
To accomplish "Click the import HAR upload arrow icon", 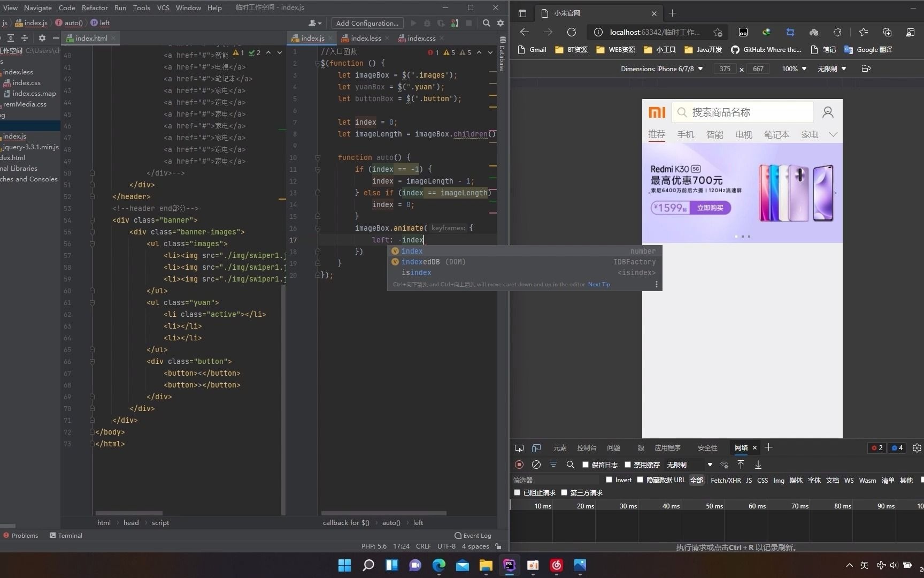I will click(741, 465).
